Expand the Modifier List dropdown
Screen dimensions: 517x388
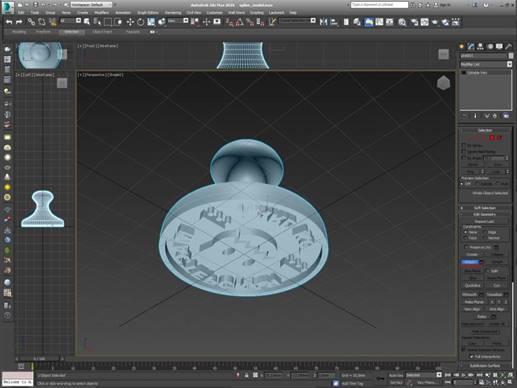tap(486, 64)
